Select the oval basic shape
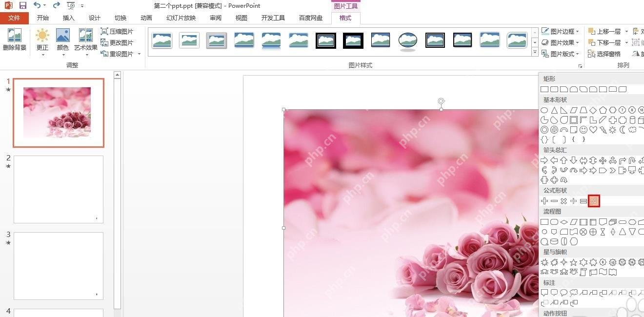Viewport: 644px width, 317px height. pyautogui.click(x=544, y=110)
